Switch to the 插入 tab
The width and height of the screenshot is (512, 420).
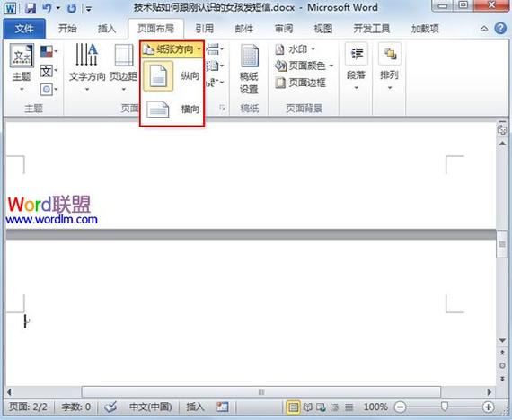[x=107, y=29]
